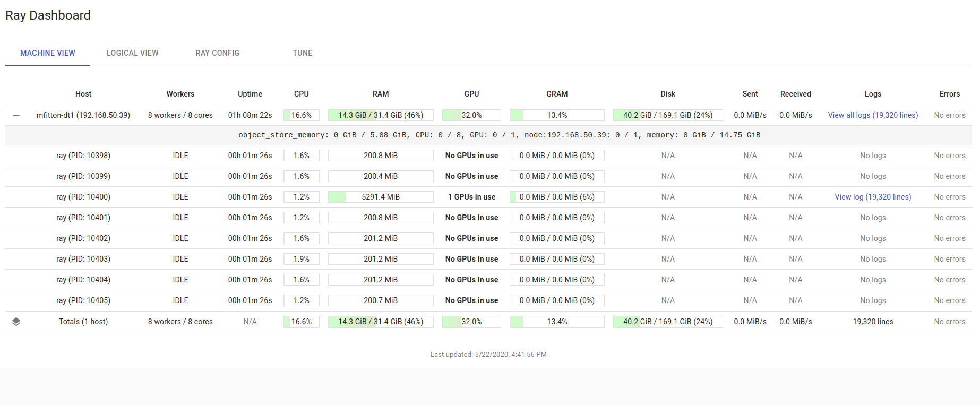Open the Tune tab

coord(303,53)
